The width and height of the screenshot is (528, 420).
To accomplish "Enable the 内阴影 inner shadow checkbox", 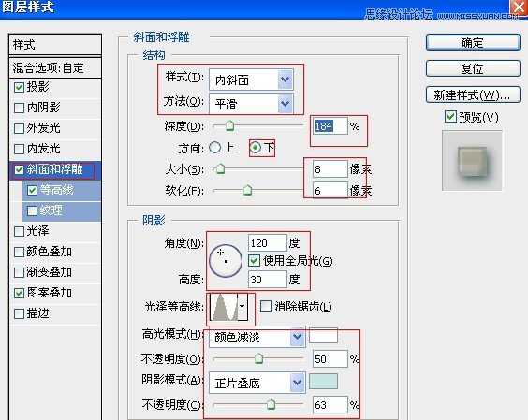I will tap(19, 108).
